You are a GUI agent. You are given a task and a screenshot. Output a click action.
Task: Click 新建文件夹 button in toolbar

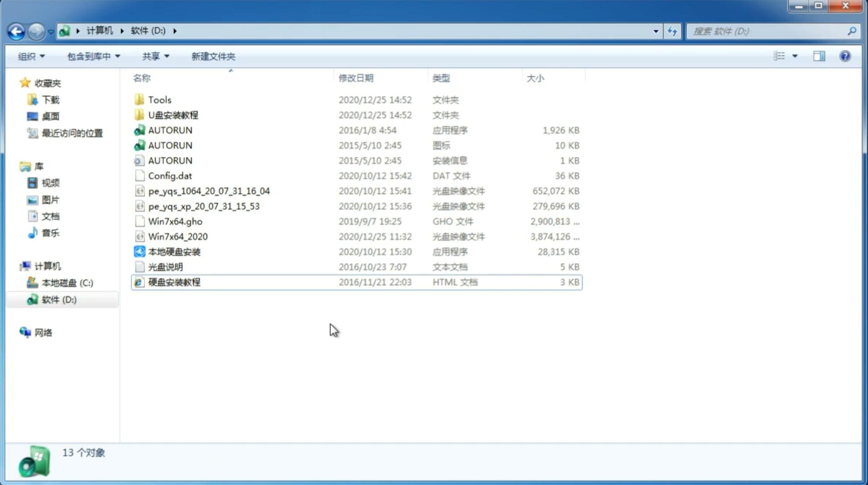click(x=213, y=56)
